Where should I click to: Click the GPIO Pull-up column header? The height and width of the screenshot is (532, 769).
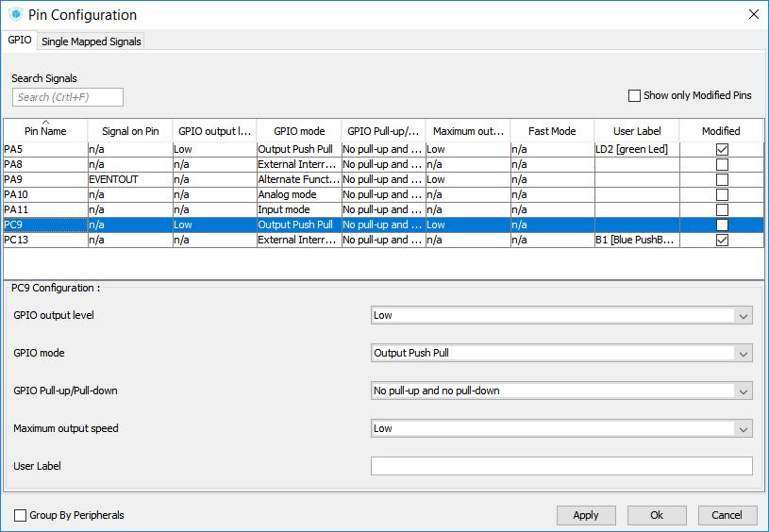tap(383, 131)
